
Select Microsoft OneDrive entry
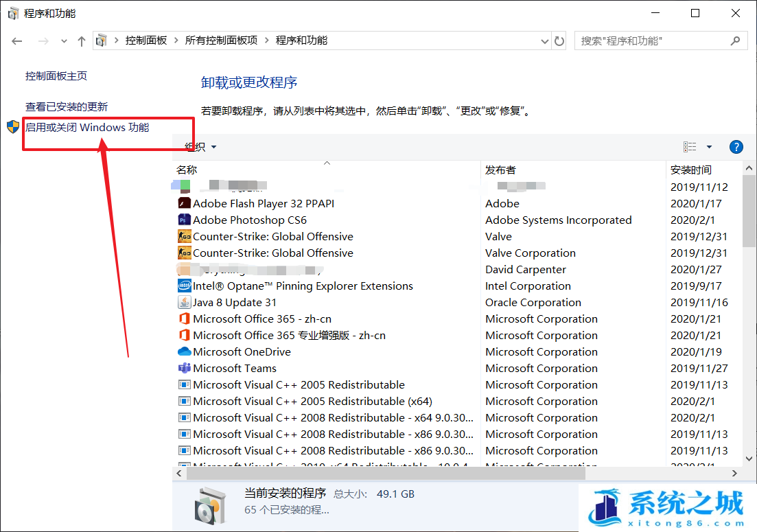pyautogui.click(x=242, y=351)
